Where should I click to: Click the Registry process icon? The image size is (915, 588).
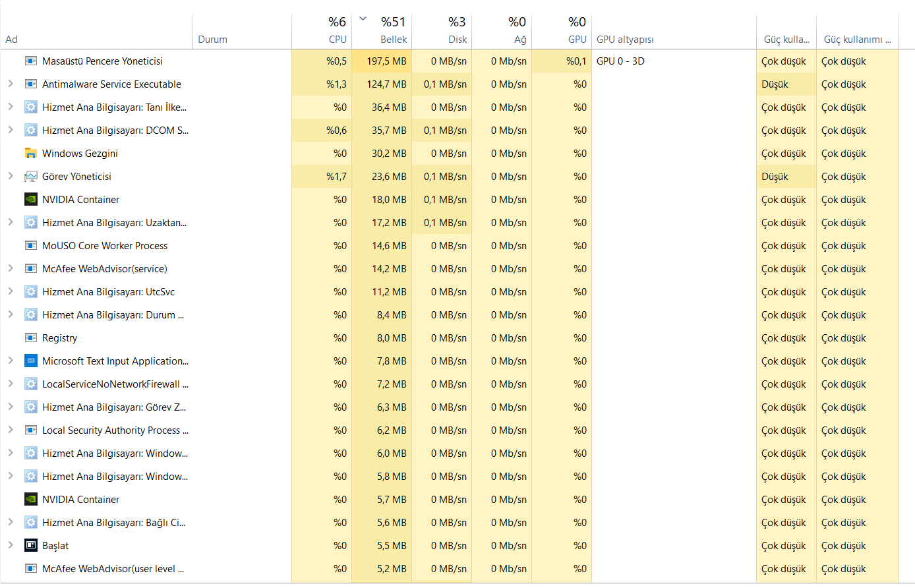tap(30, 338)
